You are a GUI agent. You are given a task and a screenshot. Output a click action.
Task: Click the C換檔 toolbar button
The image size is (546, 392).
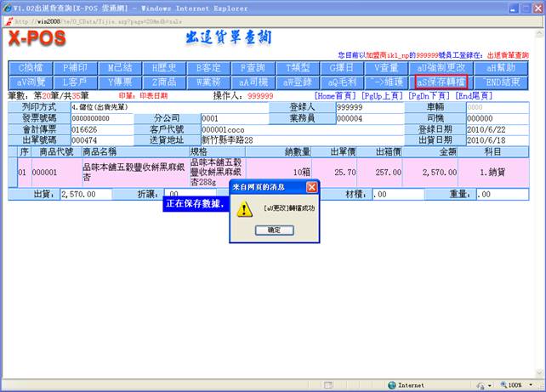click(x=31, y=67)
